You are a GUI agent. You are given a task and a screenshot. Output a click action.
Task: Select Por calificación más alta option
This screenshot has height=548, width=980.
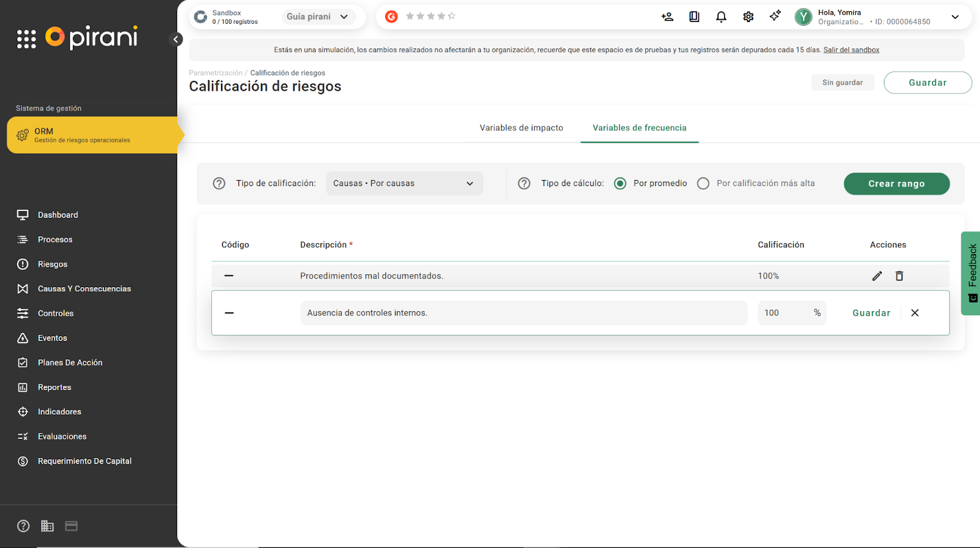click(703, 184)
